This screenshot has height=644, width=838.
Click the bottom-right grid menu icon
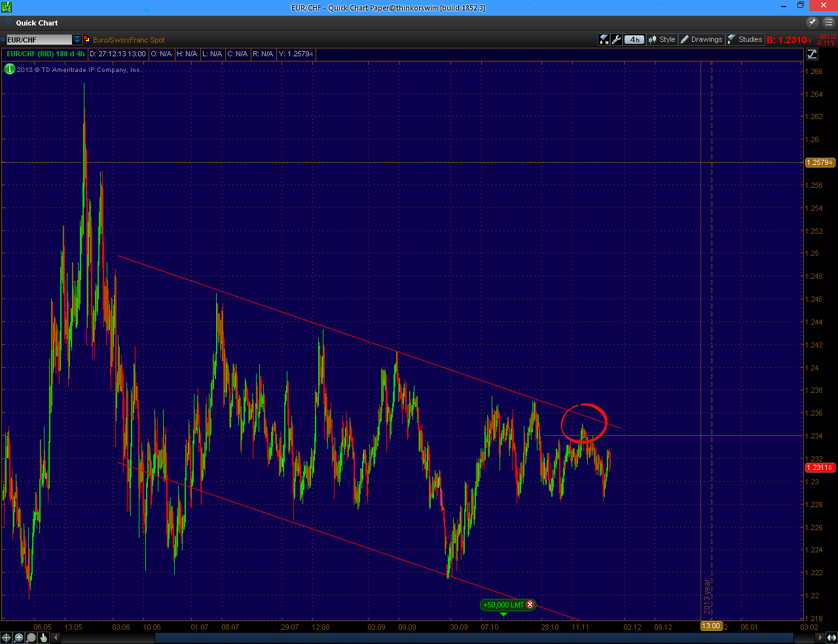(x=831, y=637)
